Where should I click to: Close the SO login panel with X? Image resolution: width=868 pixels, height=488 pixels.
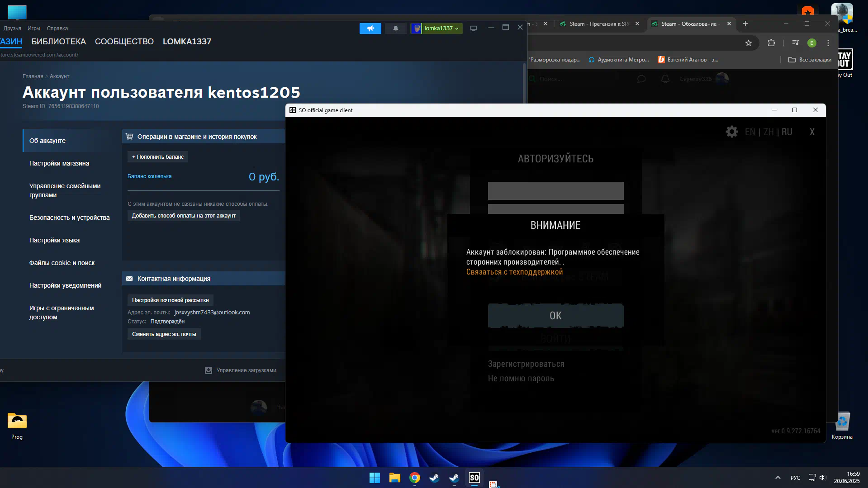(x=812, y=132)
